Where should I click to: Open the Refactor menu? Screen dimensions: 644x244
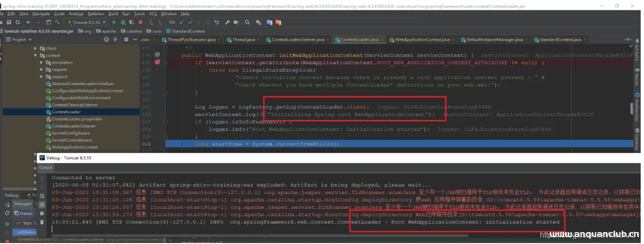tap(96, 14)
